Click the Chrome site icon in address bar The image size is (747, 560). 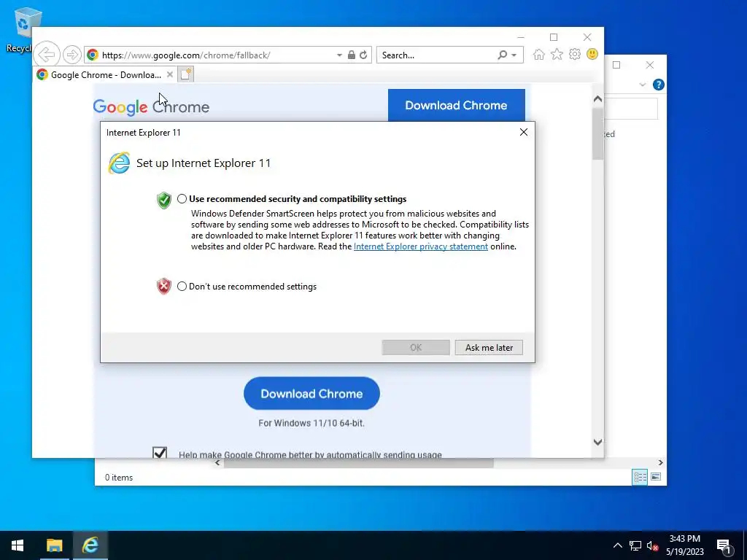[93, 55]
